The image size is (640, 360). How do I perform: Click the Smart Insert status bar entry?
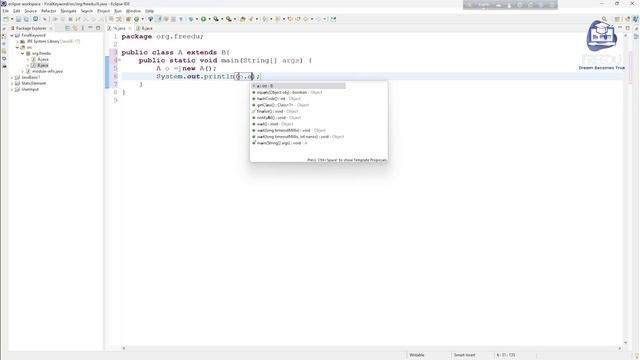[464, 355]
